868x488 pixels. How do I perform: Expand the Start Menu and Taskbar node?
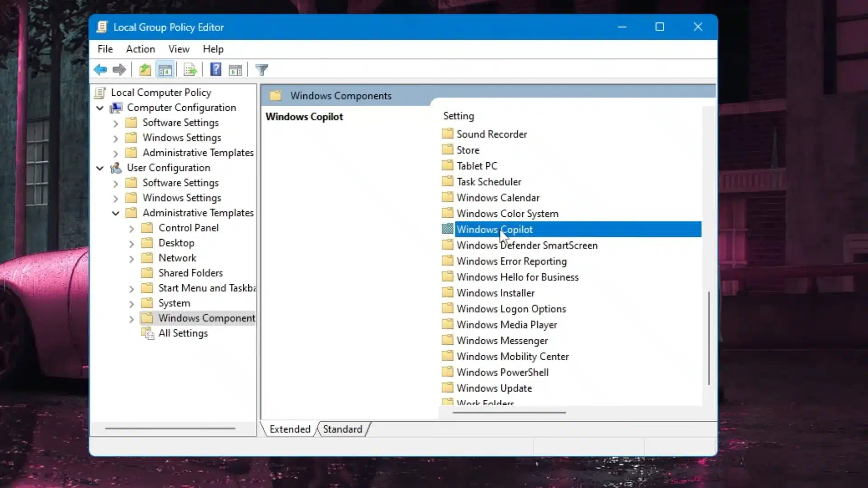pos(132,289)
